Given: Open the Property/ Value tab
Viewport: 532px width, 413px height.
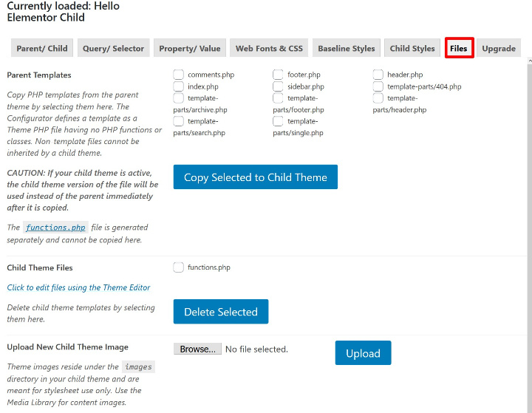Looking at the screenshot, I should click(x=190, y=48).
